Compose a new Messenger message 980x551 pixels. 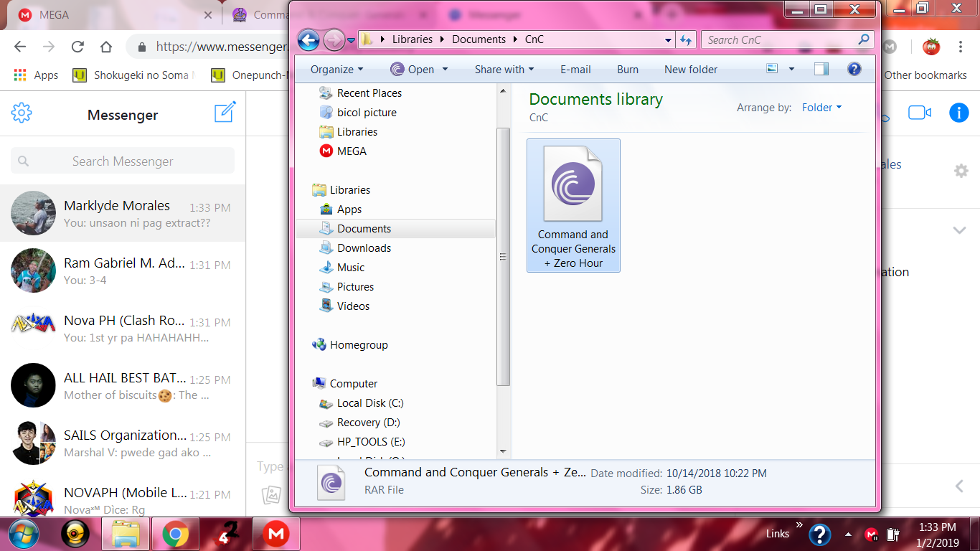[225, 113]
